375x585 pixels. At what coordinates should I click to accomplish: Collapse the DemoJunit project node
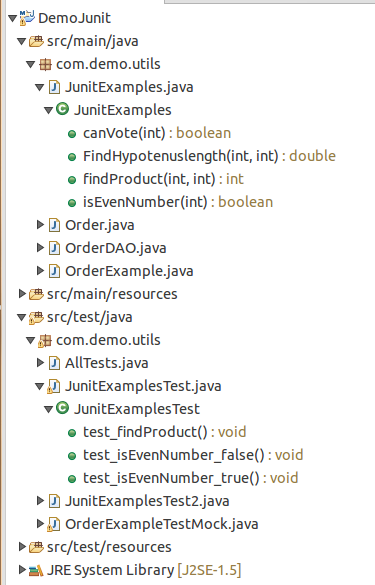[x=13, y=18]
